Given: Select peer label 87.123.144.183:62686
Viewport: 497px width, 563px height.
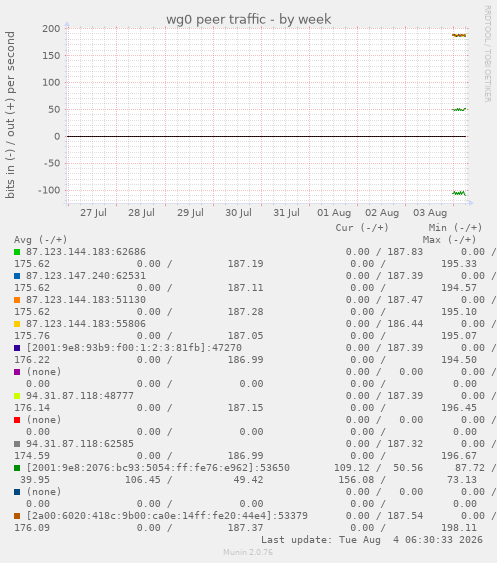Looking at the screenshot, I should point(86,252).
